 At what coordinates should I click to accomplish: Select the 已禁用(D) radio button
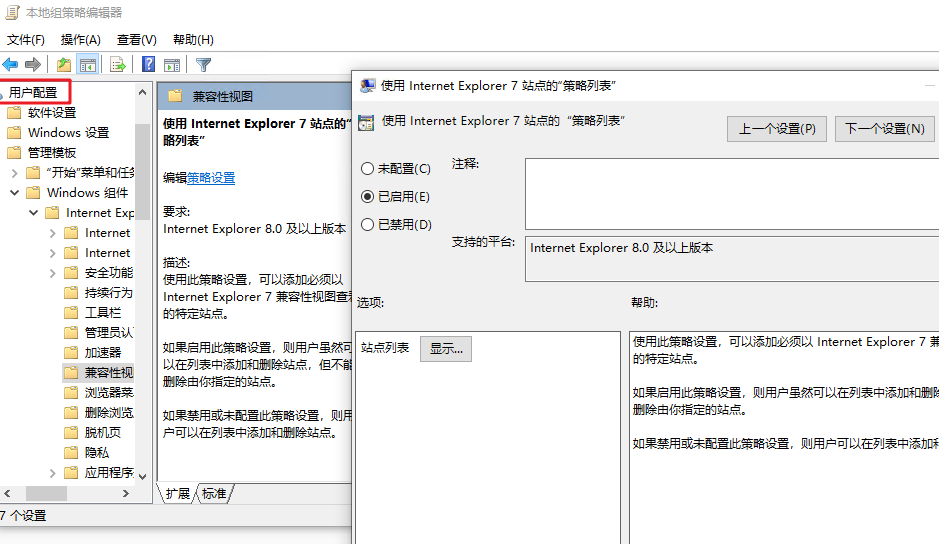pyautogui.click(x=368, y=225)
